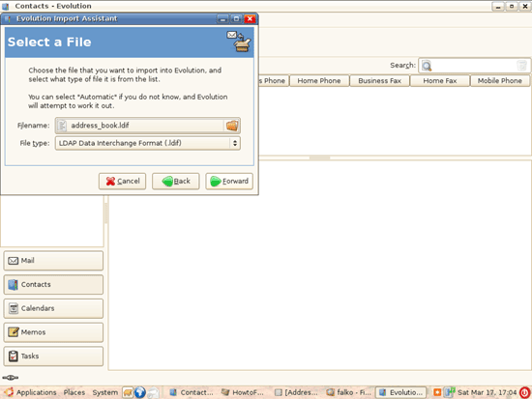Image resolution: width=532 pixels, height=399 pixels.
Task: Switch to Calendars view
Action: [53, 308]
